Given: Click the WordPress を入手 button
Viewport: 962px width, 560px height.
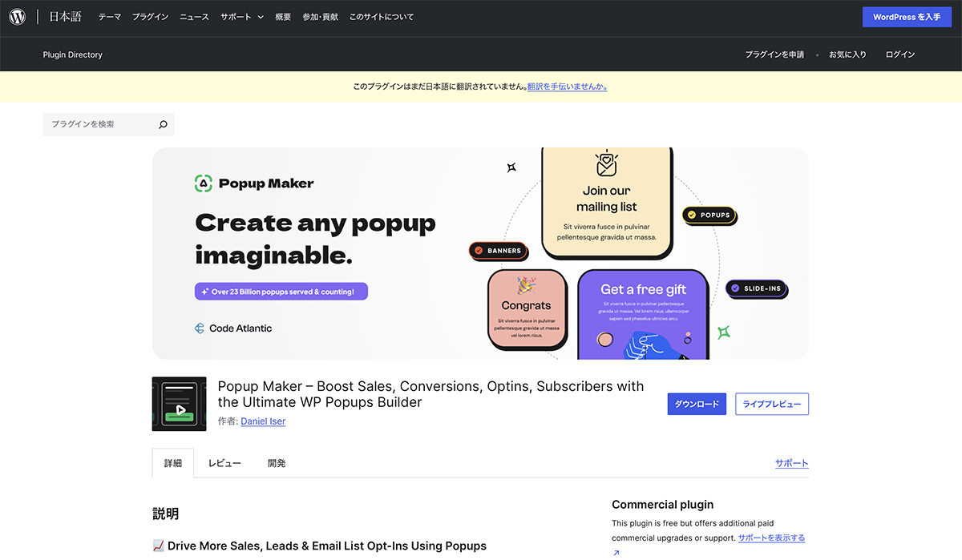Looking at the screenshot, I should click(907, 17).
